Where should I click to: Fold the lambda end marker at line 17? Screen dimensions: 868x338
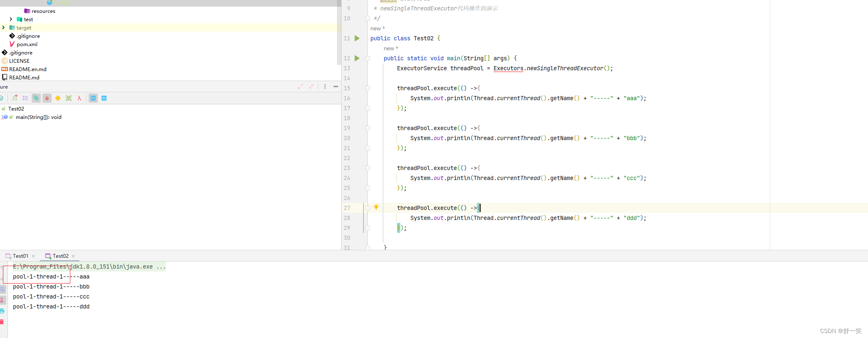pyautogui.click(x=367, y=108)
